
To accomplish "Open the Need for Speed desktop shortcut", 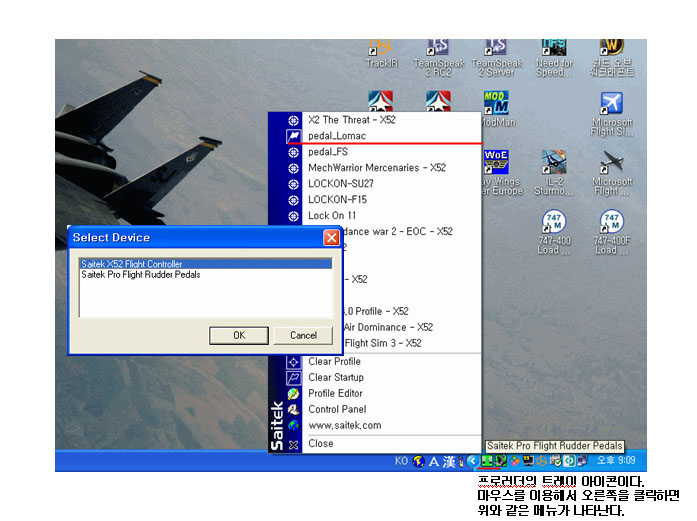I will 554,58.
